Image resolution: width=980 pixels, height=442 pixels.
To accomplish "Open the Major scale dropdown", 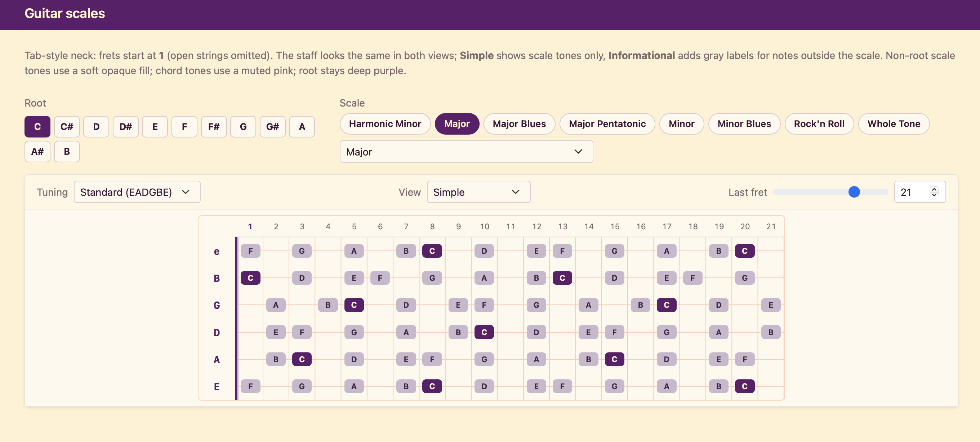I will point(466,152).
